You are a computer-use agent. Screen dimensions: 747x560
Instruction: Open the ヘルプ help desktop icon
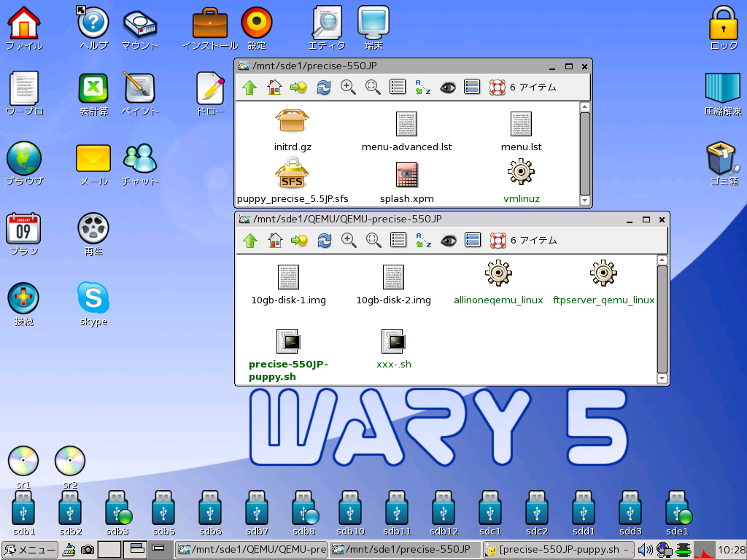(93, 28)
